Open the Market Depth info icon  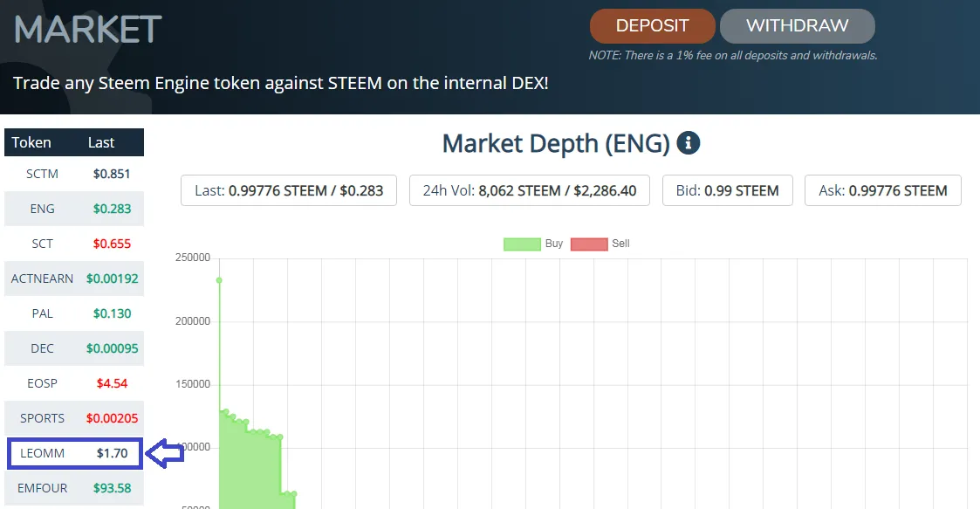coord(689,143)
